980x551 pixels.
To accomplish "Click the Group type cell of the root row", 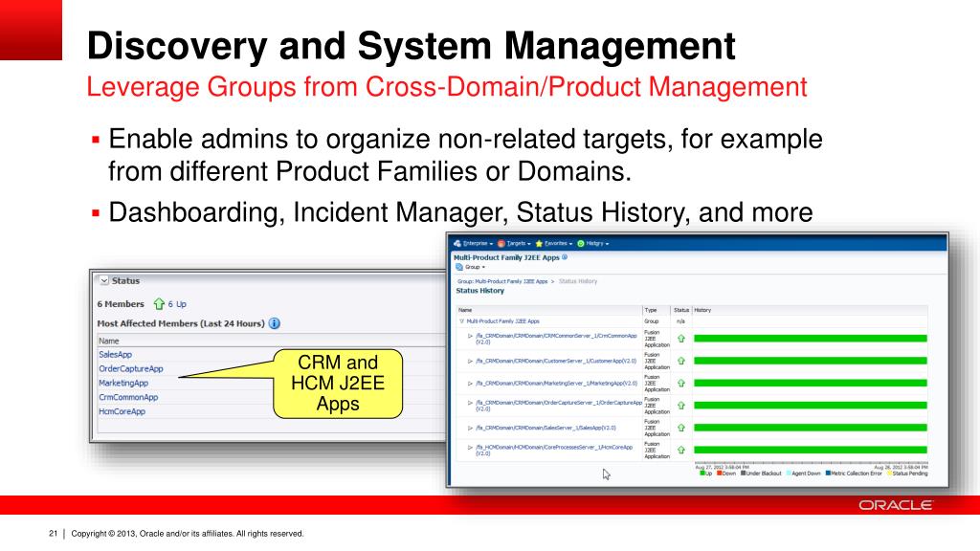I will [x=651, y=321].
